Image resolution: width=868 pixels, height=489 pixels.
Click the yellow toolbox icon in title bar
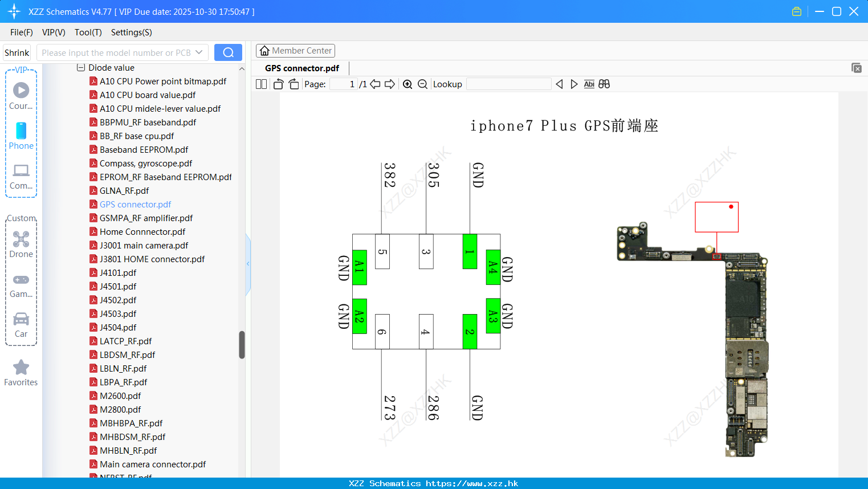point(797,11)
